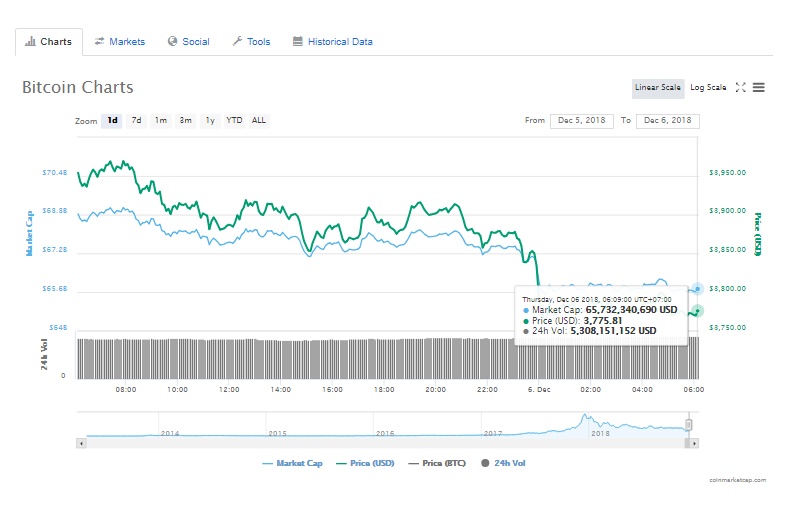
Task: Click the navigator range handle
Action: 689,425
